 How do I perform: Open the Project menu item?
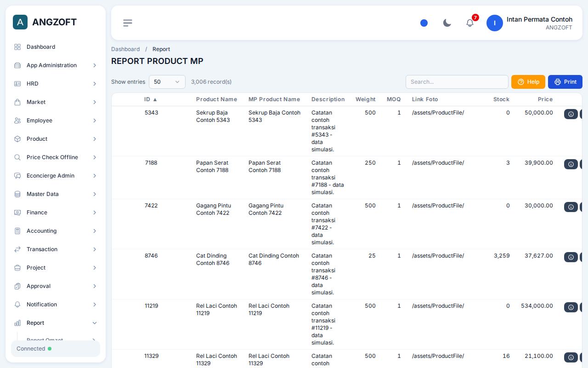[56, 268]
